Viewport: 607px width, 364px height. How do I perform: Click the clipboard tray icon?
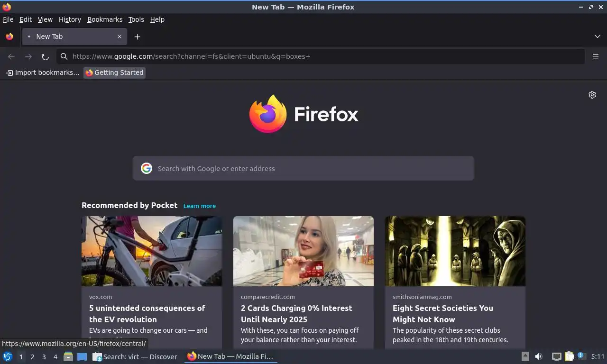[569, 356]
